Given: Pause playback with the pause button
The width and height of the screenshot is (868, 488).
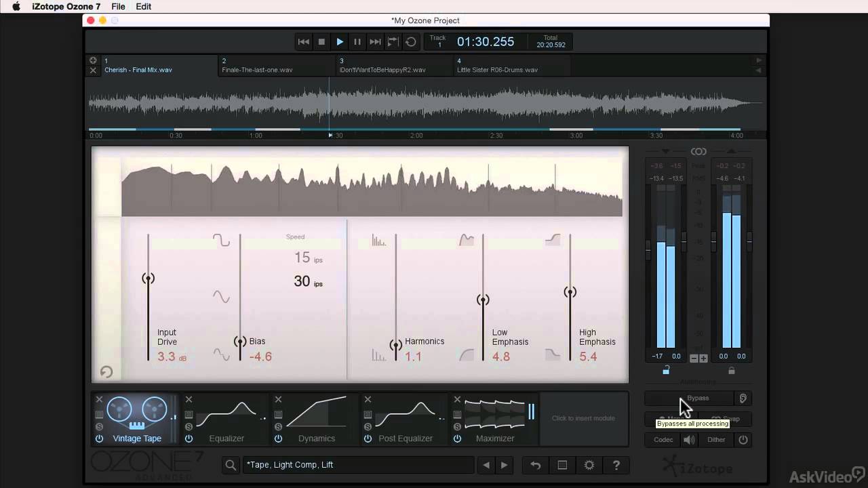Looking at the screenshot, I should coord(357,42).
